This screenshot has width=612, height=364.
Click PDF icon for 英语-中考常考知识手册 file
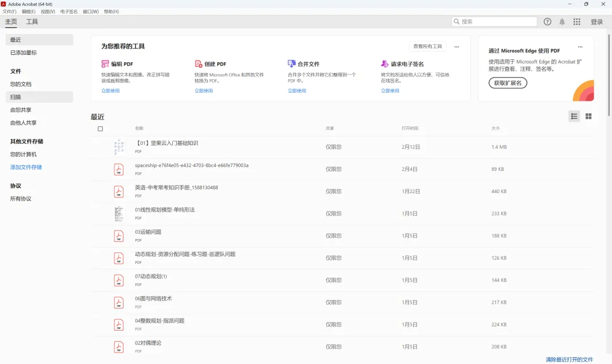point(118,192)
